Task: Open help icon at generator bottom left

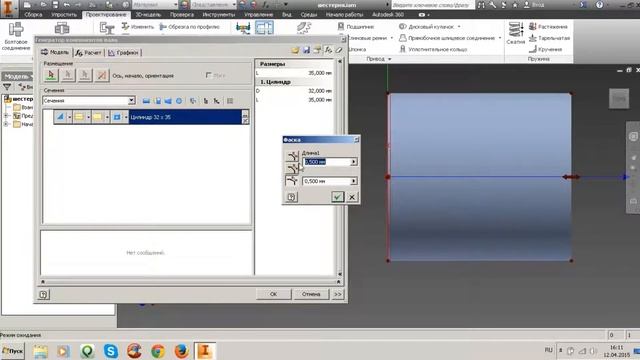Action: tap(44, 294)
